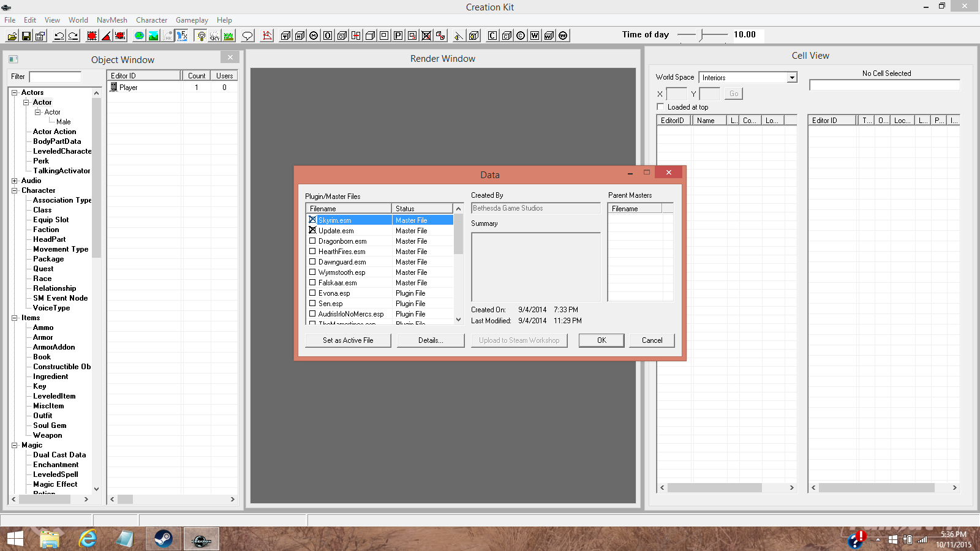Click the Local Trans toolbar icon
Image resolution: width=980 pixels, height=551 pixels.
coord(120,36)
